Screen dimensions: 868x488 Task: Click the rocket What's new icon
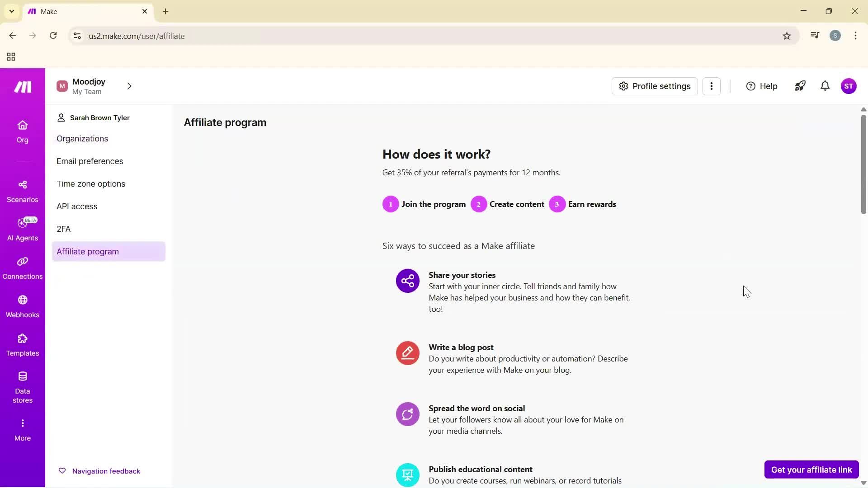pyautogui.click(x=800, y=86)
